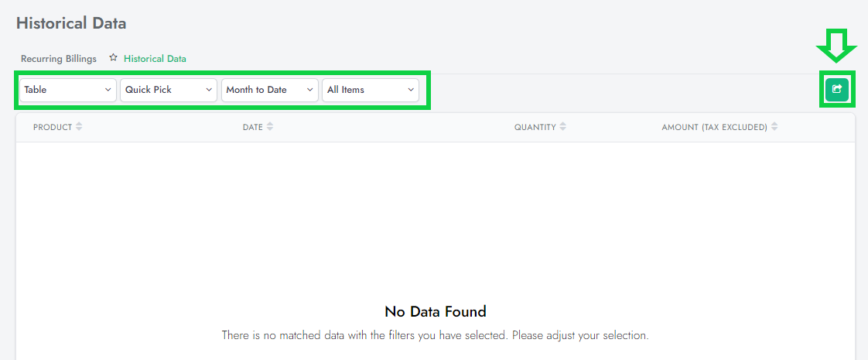Expand the All Items filter dropdown
Screen dimensions: 868x360
tap(371, 90)
